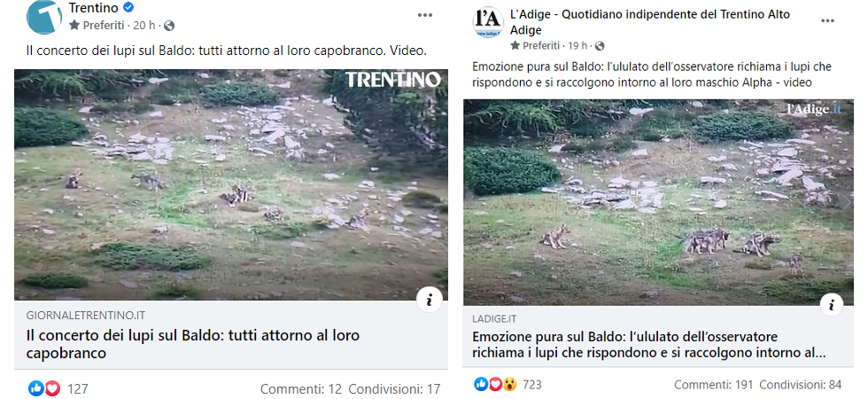
Task: View reaction icons on Trentino post
Action: 44,388
